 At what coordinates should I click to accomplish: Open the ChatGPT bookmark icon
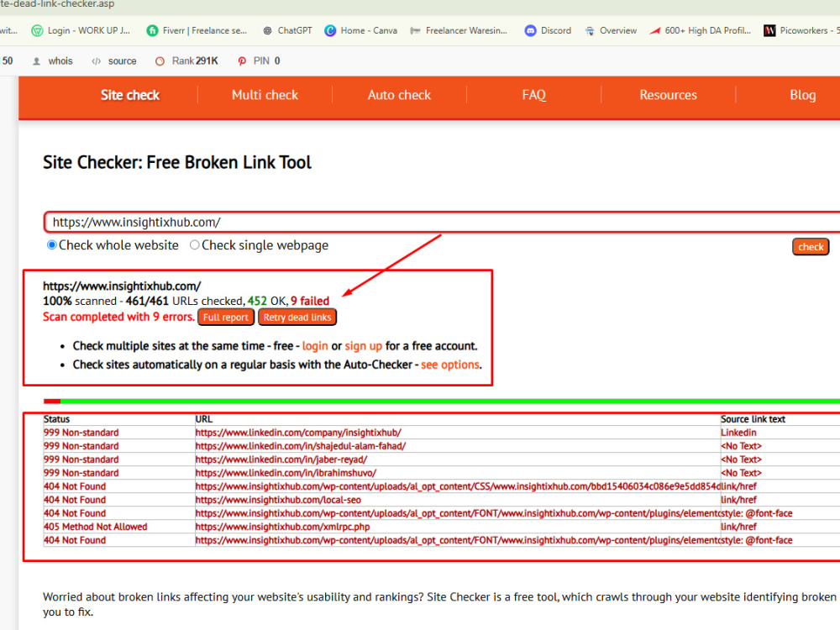(267, 30)
